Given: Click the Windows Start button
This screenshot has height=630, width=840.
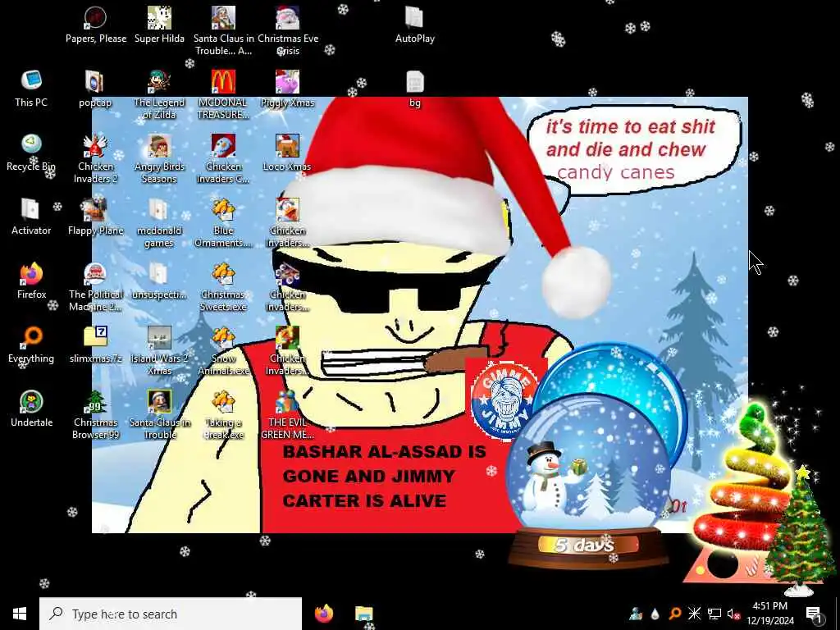Looking at the screenshot, I should tap(20, 614).
